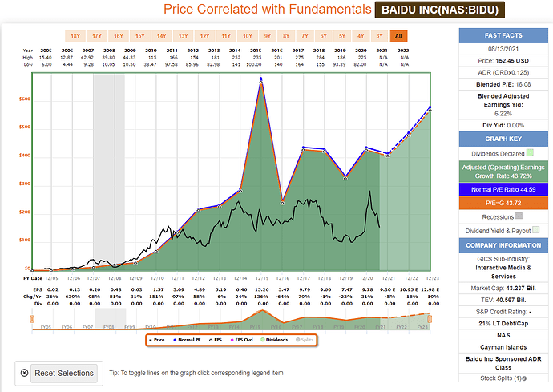Click the Blended P/E: 16.08 text
Viewport: 553px width, 392px height.
[503, 84]
